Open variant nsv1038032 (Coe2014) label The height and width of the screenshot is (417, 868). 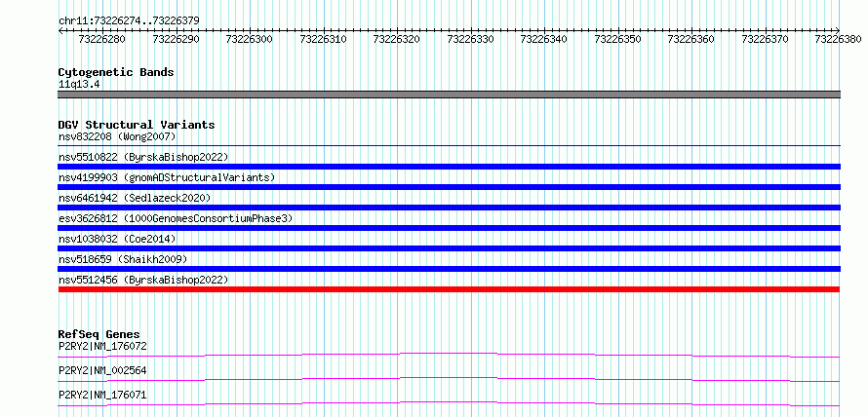coord(117,239)
